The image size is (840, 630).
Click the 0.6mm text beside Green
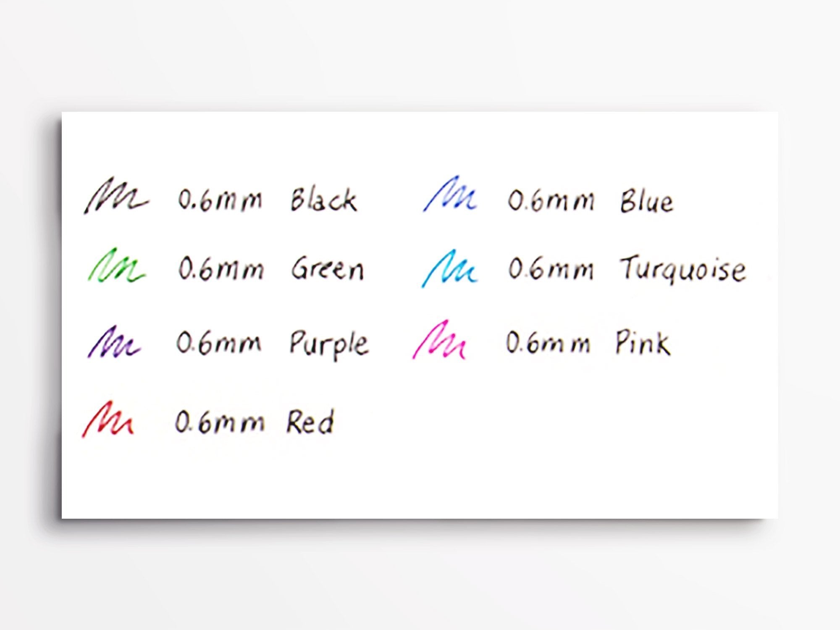(221, 269)
